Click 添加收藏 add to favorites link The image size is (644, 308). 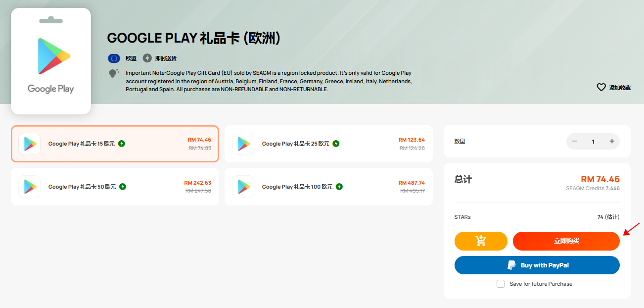click(620, 88)
